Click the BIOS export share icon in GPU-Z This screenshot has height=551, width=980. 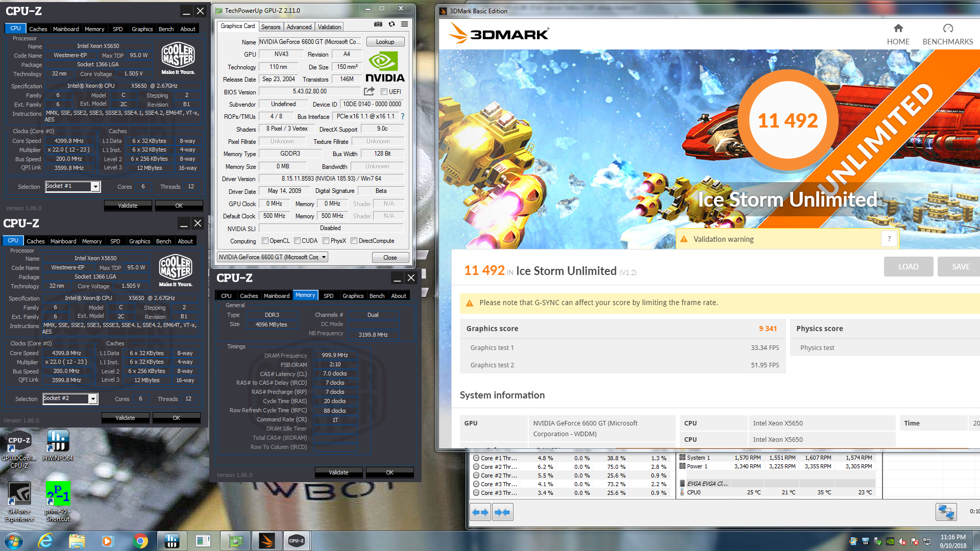pos(369,91)
